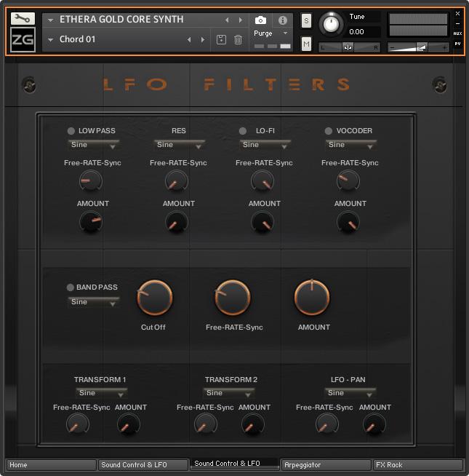The height and width of the screenshot is (476, 469).
Task: Open the wrench instrument options icon
Action: (x=23, y=18)
